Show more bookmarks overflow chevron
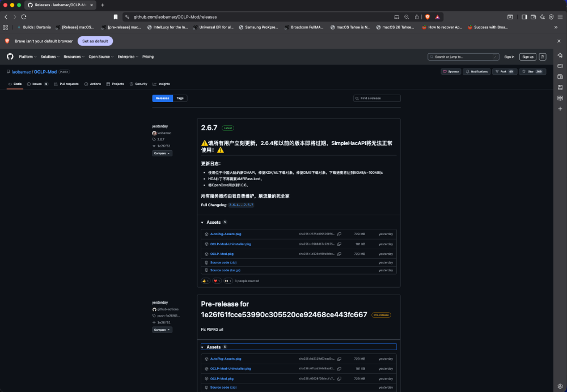Viewport: 567px width, 392px height. coord(556,27)
